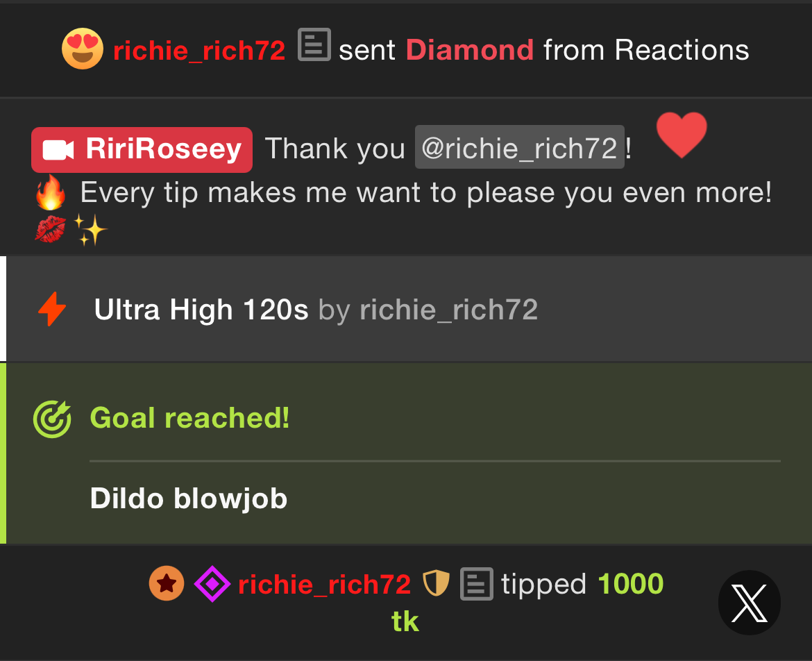Click the red heart emoji
The height and width of the screenshot is (661, 812).
682,134
